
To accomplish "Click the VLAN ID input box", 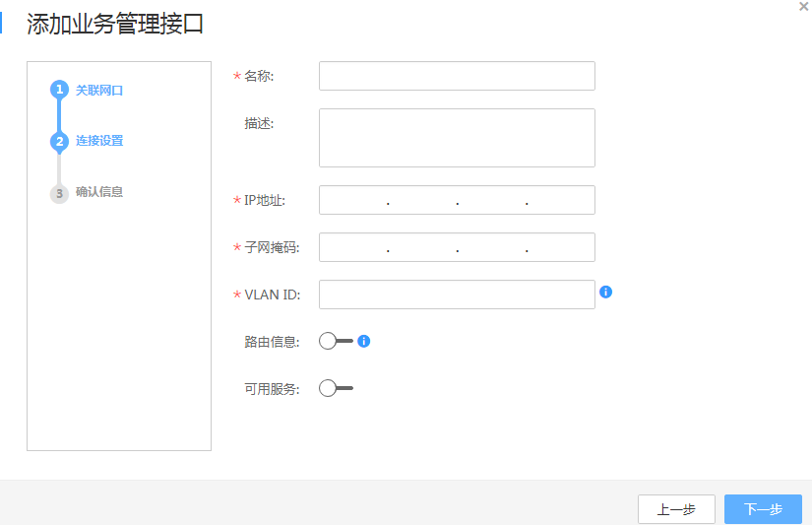I will click(x=457, y=295).
